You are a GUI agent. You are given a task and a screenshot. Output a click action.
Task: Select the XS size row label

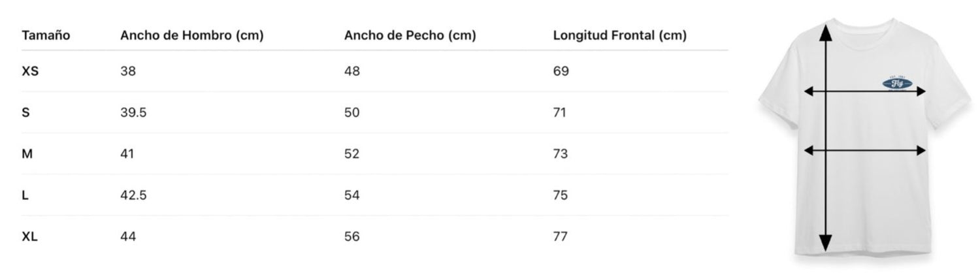point(30,71)
